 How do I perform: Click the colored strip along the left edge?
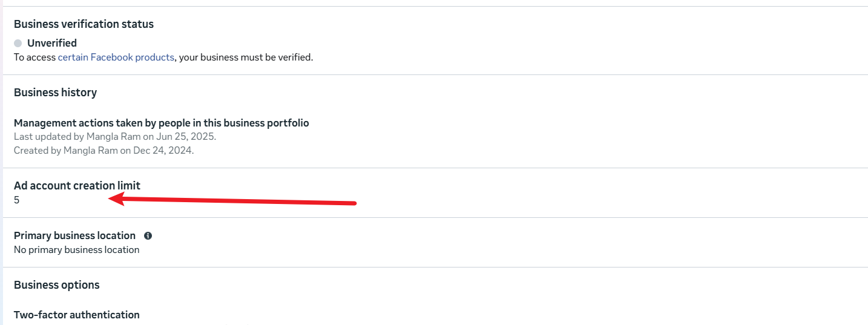pos(1,162)
